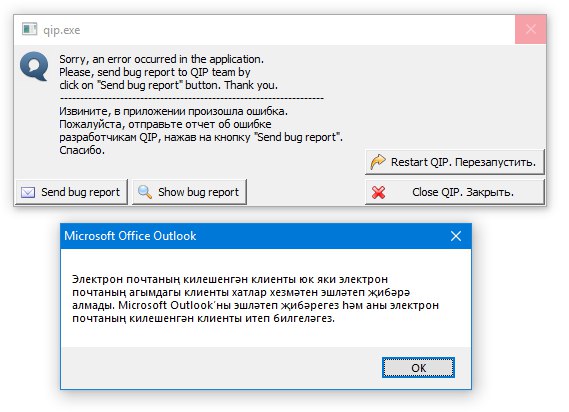The height and width of the screenshot is (412, 569).
Task: Click the yellow arrow Restart icon
Action: [x=378, y=162]
